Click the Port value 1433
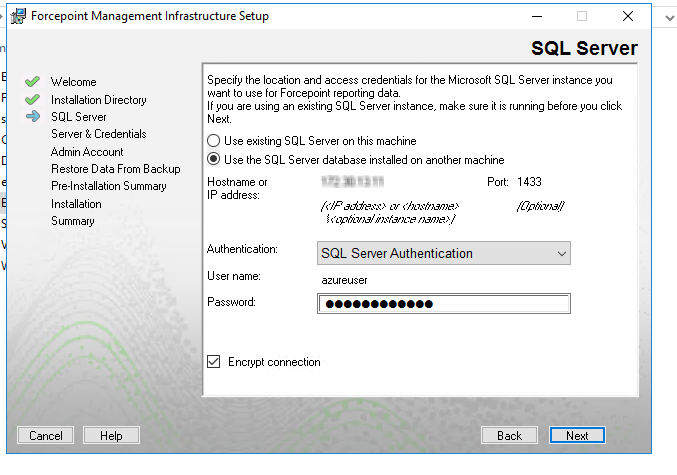Viewport: 677px width, 475px height. pos(529,182)
